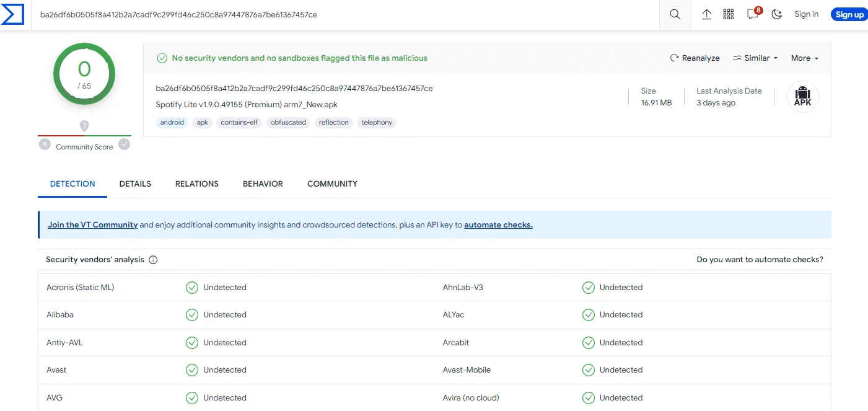Click the contains-elf tag
This screenshot has width=868, height=411.
click(x=239, y=123)
